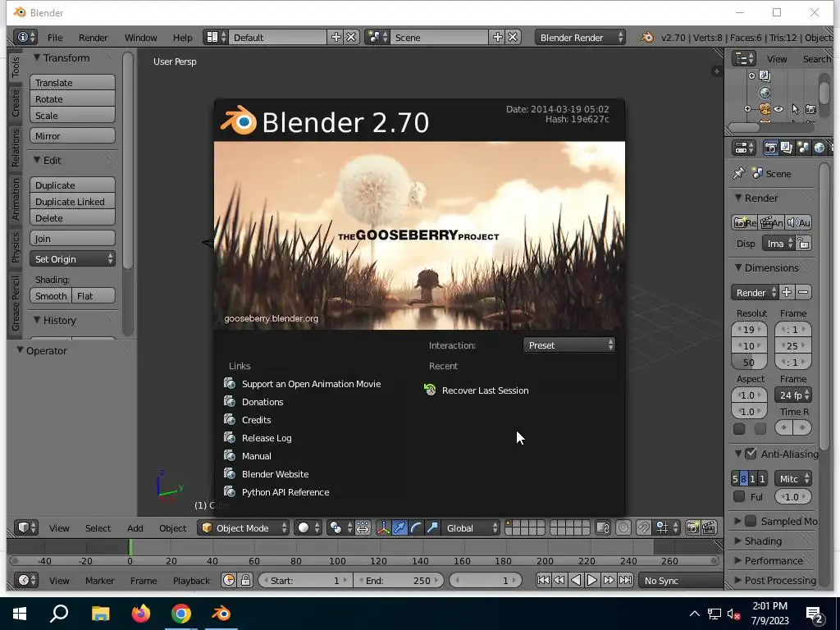This screenshot has height=630, width=840.
Task: Open the Add menu in 3D view header
Action: (x=135, y=527)
